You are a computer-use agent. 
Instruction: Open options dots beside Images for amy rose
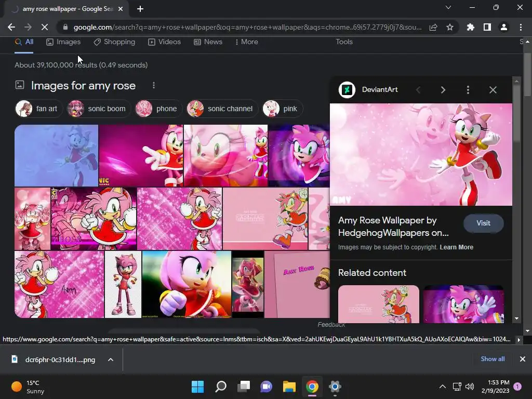click(x=154, y=85)
